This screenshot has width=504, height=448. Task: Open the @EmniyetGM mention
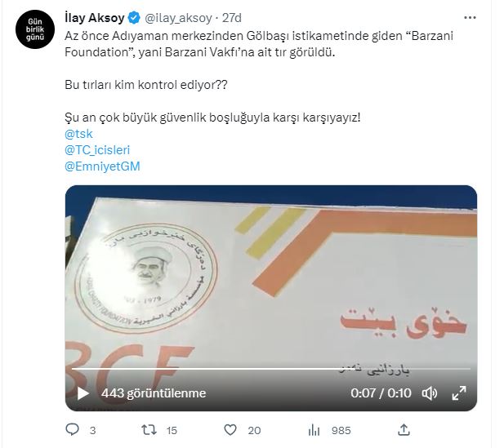click(x=102, y=166)
